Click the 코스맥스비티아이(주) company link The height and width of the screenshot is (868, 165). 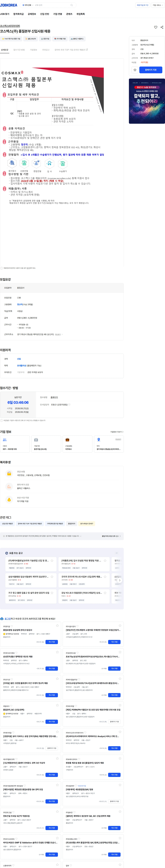(10, 26)
